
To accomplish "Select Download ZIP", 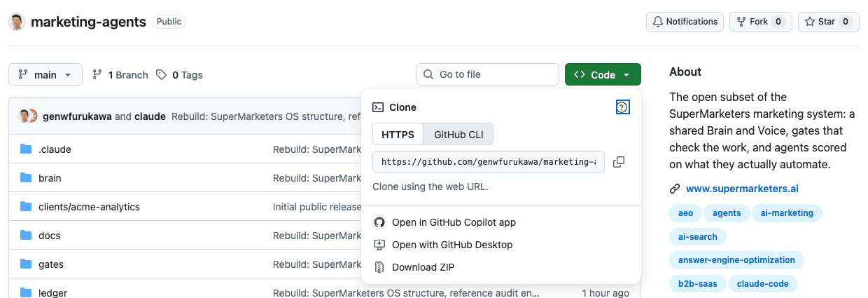I will (x=501, y=267).
